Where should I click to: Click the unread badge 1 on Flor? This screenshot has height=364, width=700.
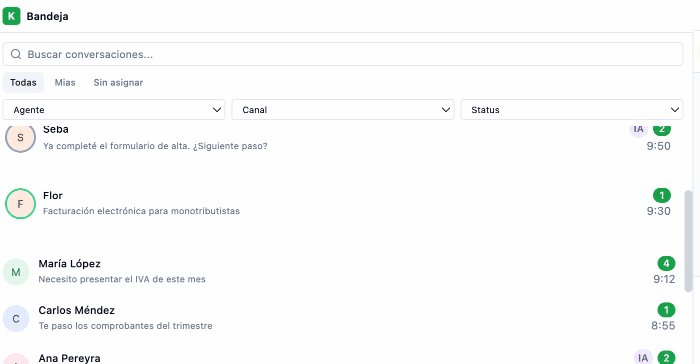[x=662, y=195]
